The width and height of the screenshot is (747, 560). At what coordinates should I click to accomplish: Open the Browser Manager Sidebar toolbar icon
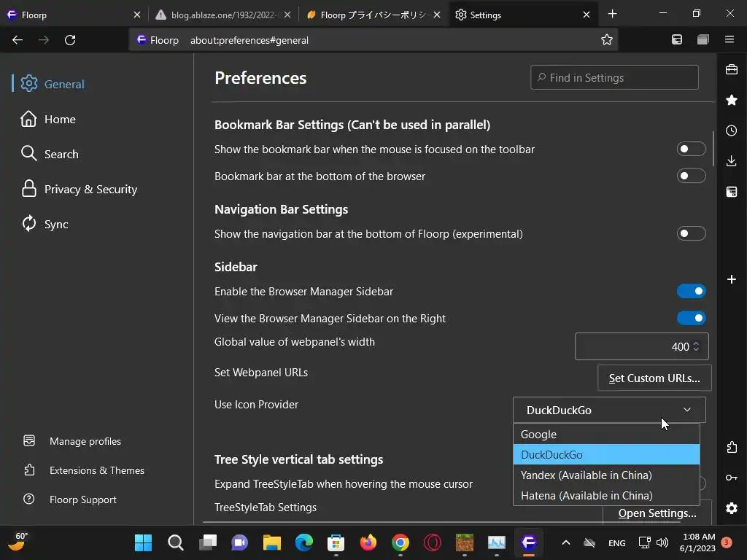[x=677, y=39]
